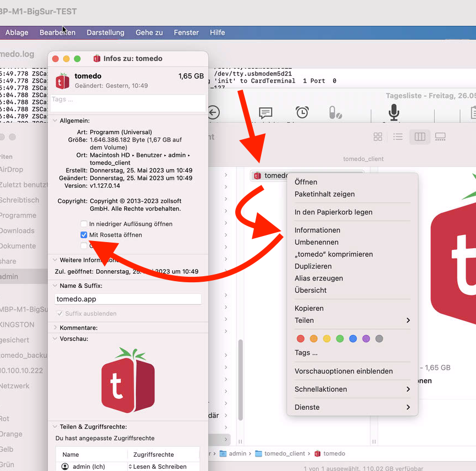Switch Finder to column view
The image size is (476, 471).
pyautogui.click(x=420, y=137)
